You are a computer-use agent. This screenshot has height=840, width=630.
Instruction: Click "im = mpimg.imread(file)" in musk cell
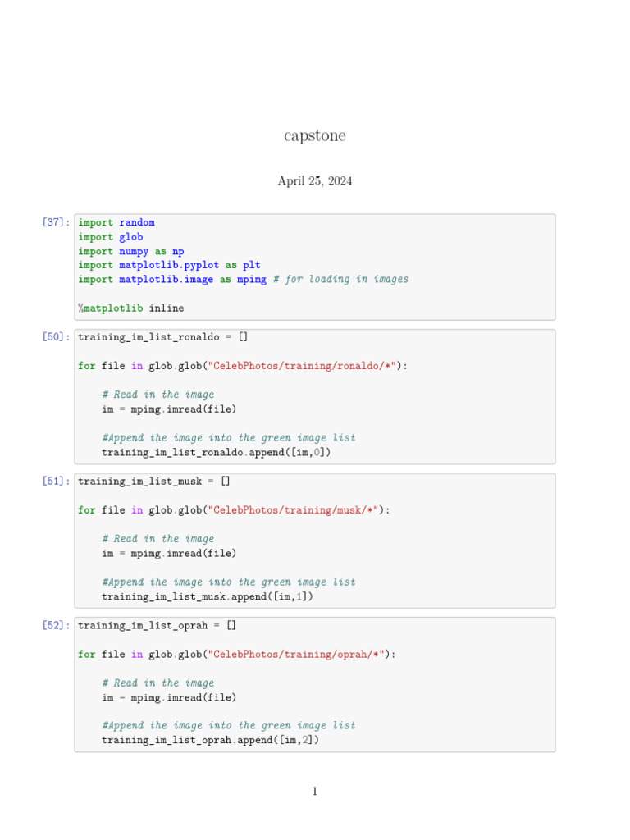169,553
